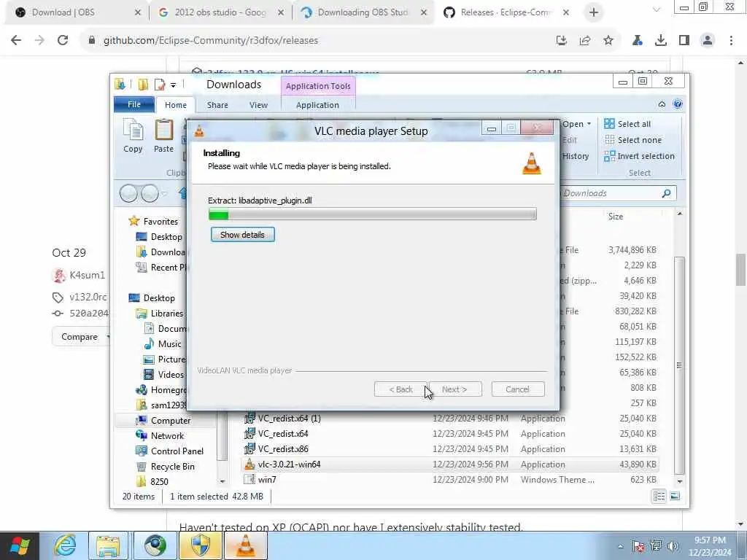This screenshot has height=560, width=747.
Task: Click the Windows Start button
Action: 20,545
